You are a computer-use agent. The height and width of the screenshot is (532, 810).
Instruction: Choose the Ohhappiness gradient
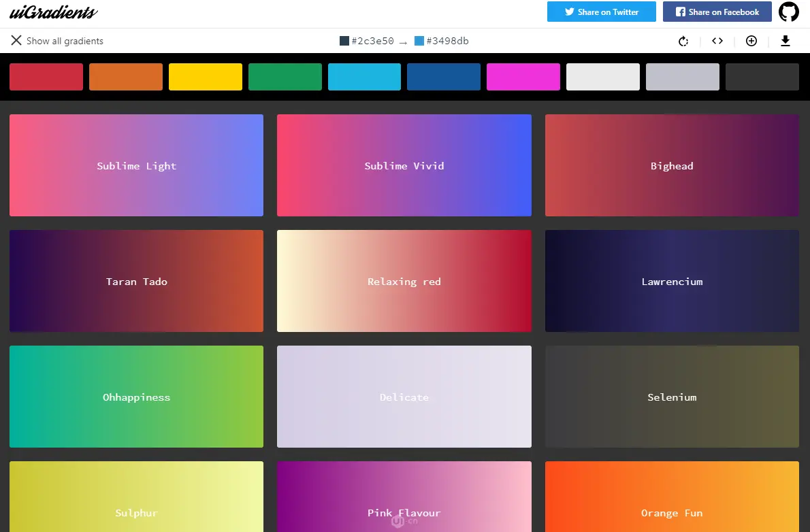pyautogui.click(x=136, y=397)
